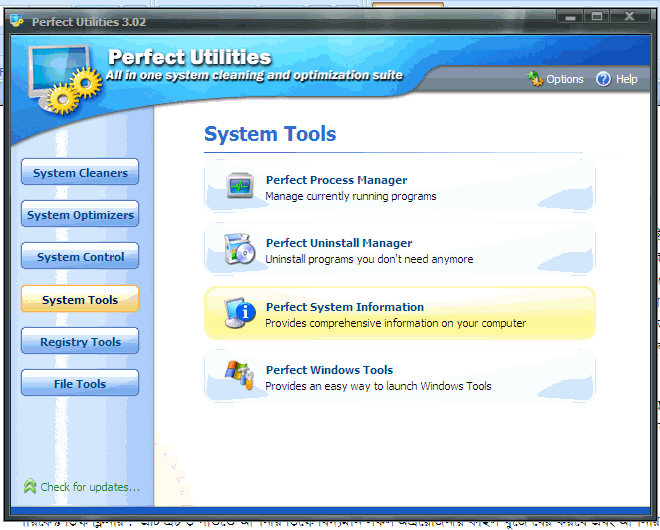Select the System Tools category

click(80, 299)
